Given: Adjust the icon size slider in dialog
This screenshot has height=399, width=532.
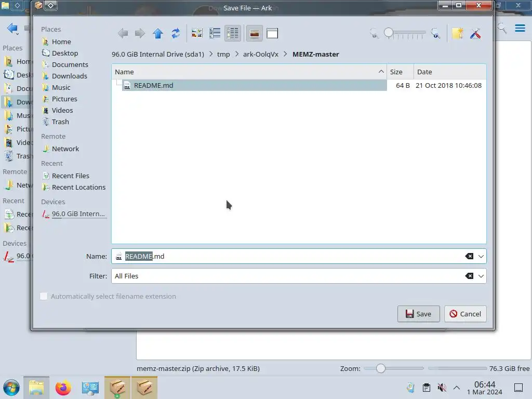Looking at the screenshot, I should click(x=404, y=33).
